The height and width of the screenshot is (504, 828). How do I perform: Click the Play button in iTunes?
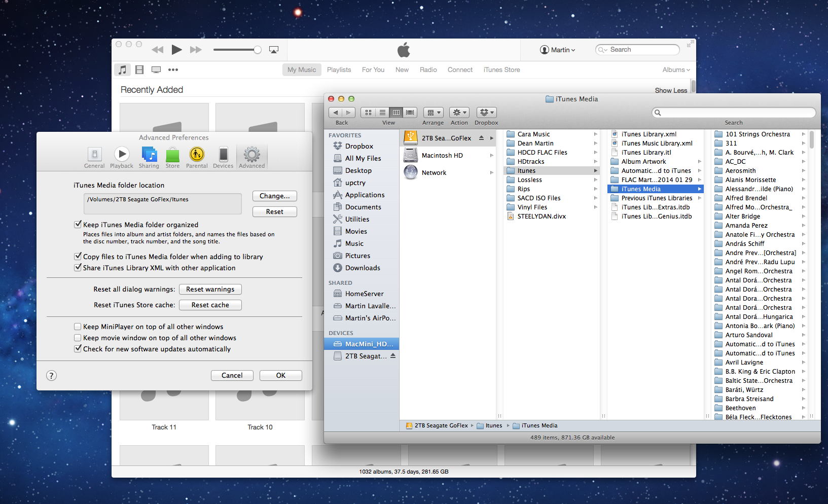pyautogui.click(x=176, y=50)
